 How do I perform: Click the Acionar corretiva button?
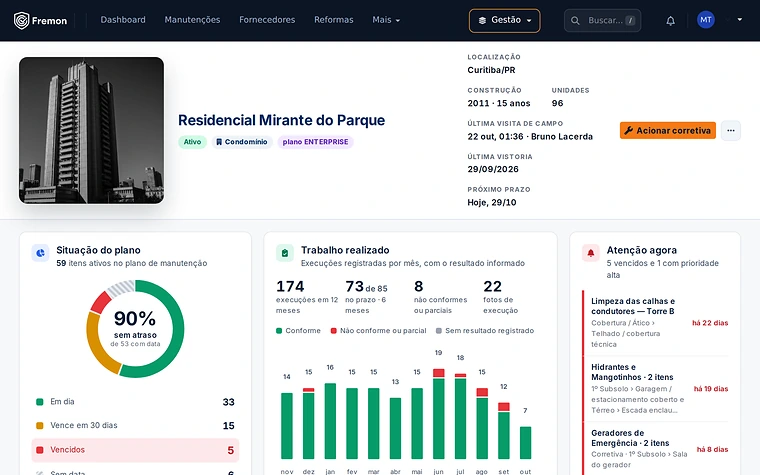click(x=667, y=130)
